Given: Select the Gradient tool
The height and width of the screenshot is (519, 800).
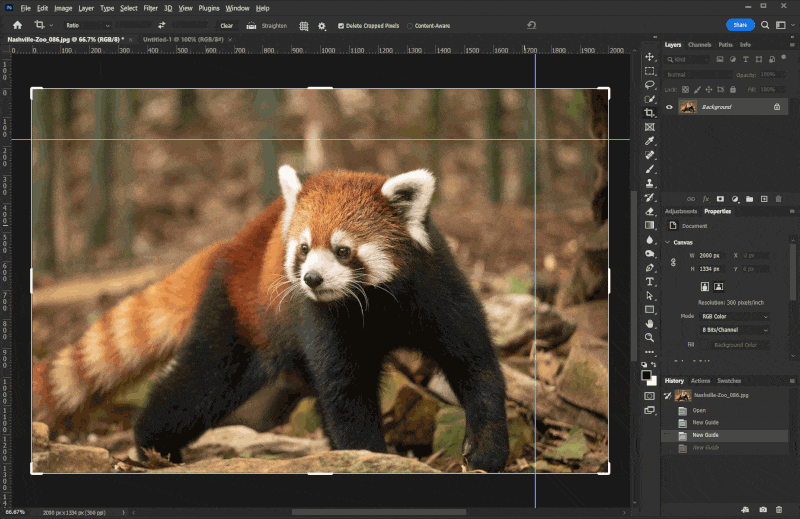Looking at the screenshot, I should coord(649,226).
